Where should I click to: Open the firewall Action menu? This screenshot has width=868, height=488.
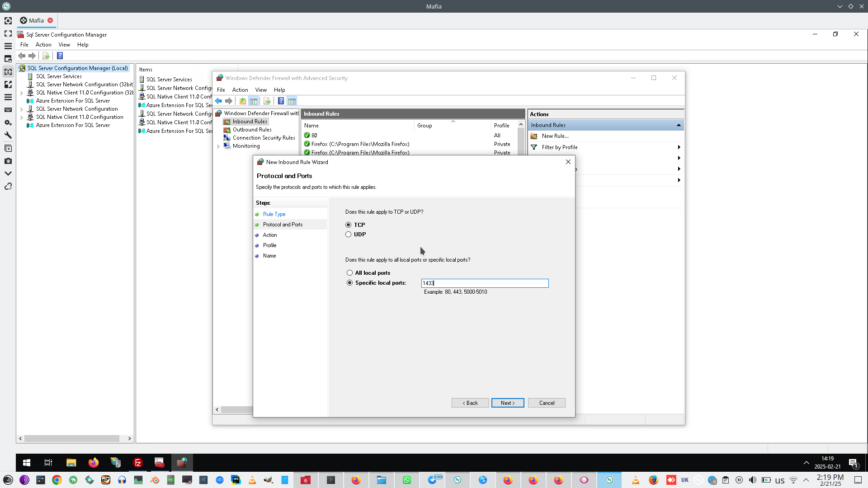coord(240,90)
